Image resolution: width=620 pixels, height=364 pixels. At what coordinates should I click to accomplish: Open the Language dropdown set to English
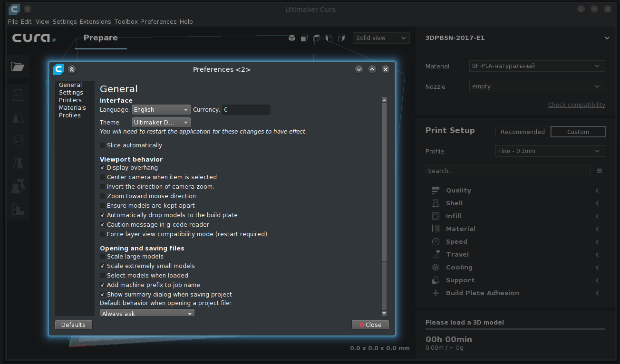pos(161,110)
